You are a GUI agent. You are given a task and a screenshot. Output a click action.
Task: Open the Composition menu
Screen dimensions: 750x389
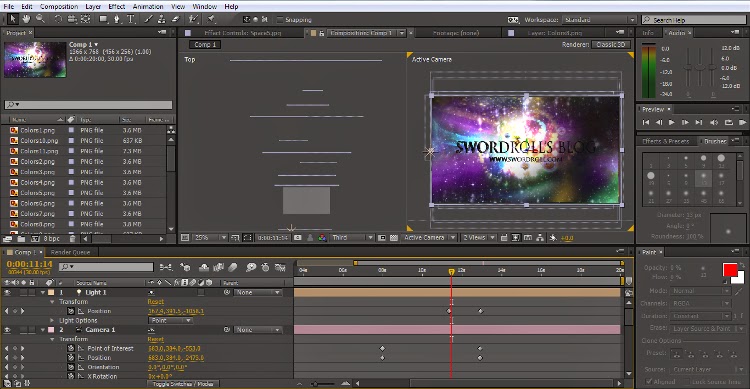pyautogui.click(x=59, y=6)
